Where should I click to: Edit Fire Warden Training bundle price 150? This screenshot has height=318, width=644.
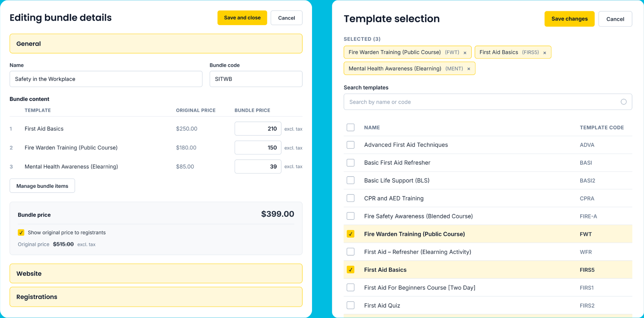(258, 148)
